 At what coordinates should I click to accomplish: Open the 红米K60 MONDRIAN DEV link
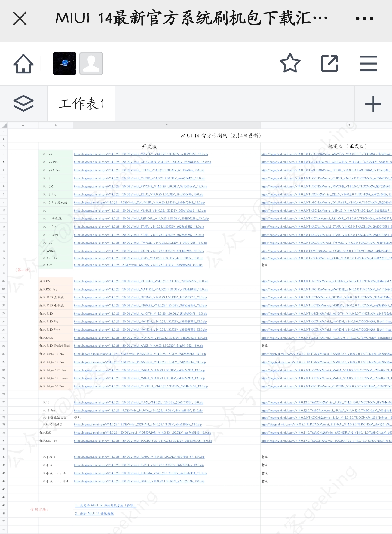[142, 433]
